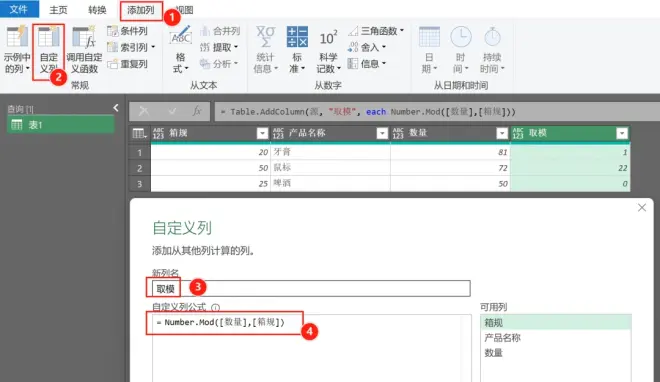Open 日期 date menu
The width and height of the screenshot is (660, 382).
point(429,50)
